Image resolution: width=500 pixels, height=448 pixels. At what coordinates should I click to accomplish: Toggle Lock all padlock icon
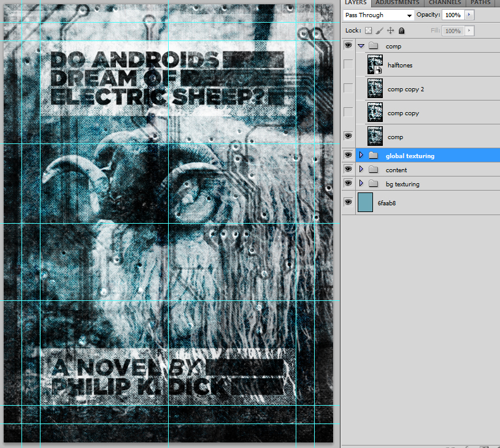pos(402,31)
